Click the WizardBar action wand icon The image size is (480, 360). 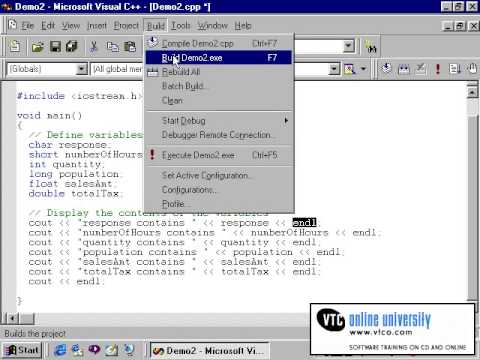click(x=349, y=69)
